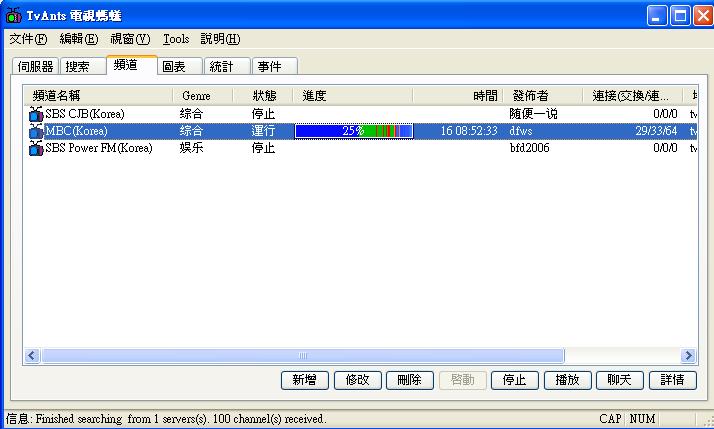The image size is (714, 429).
Task: Sort by the 連接(交換/連... column header
Action: (x=633, y=96)
